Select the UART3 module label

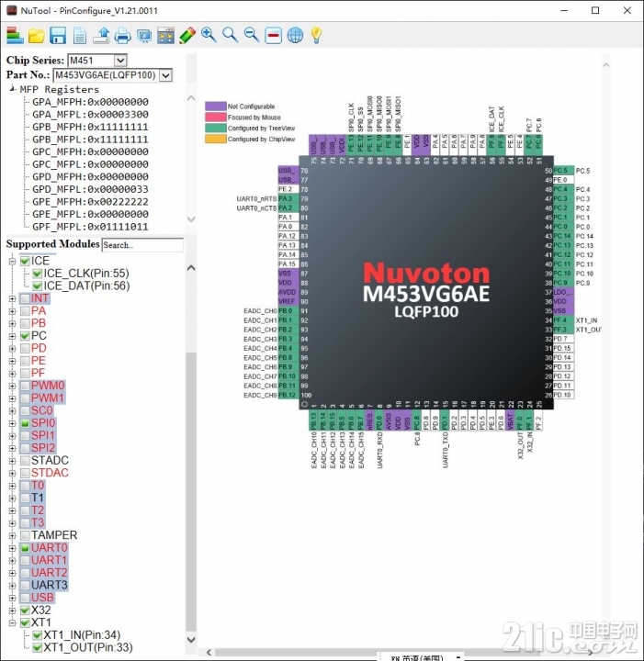[50, 585]
